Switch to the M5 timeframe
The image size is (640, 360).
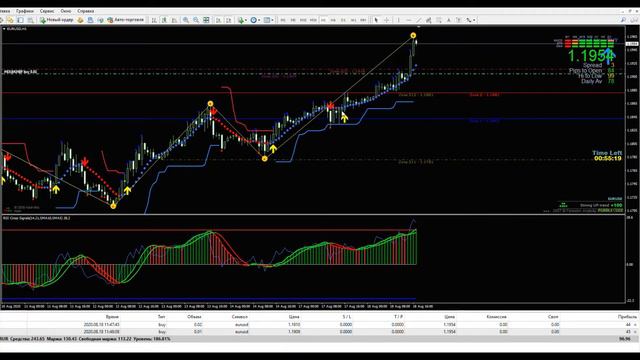[x=293, y=20]
